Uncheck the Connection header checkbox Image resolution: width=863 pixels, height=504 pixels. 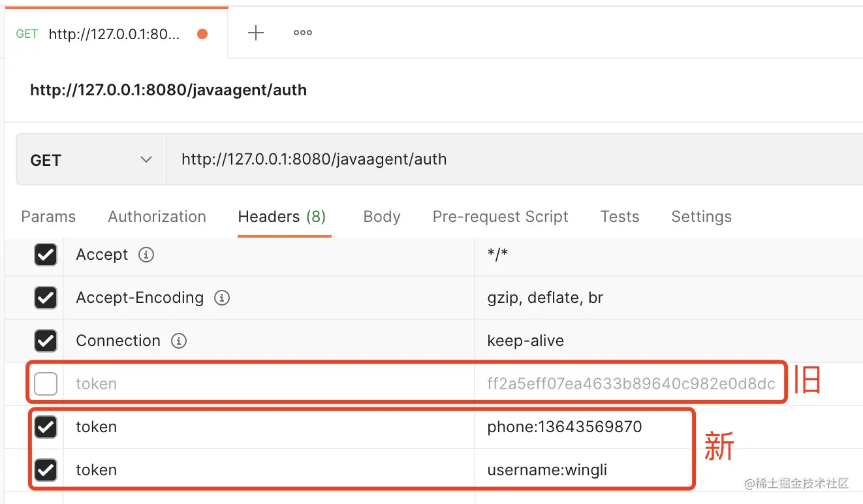click(46, 341)
